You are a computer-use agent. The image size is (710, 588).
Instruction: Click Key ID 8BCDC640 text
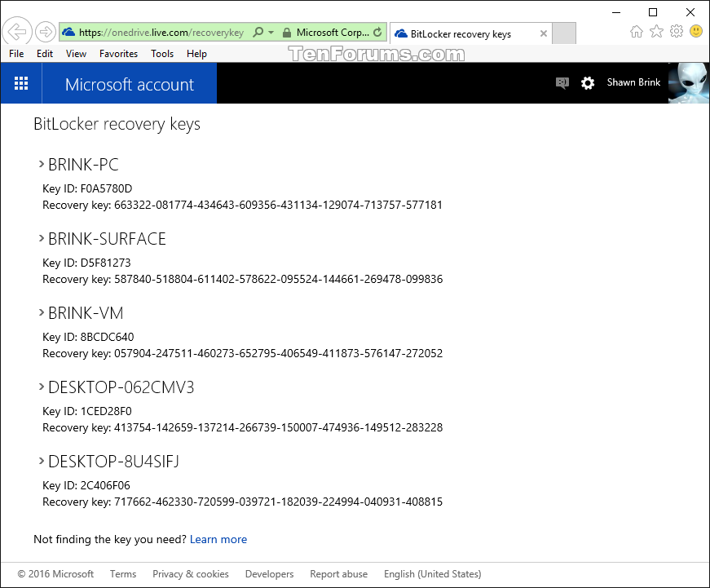coord(88,337)
